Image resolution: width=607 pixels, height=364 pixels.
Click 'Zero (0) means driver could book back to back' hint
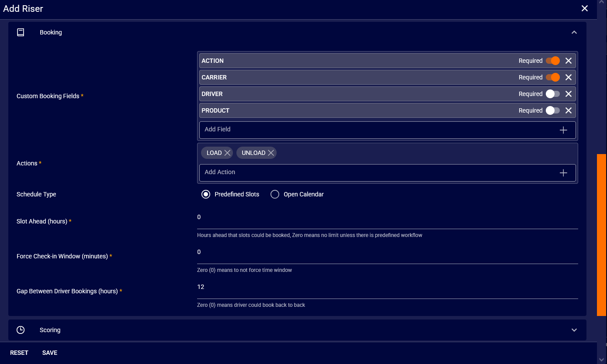click(x=251, y=305)
